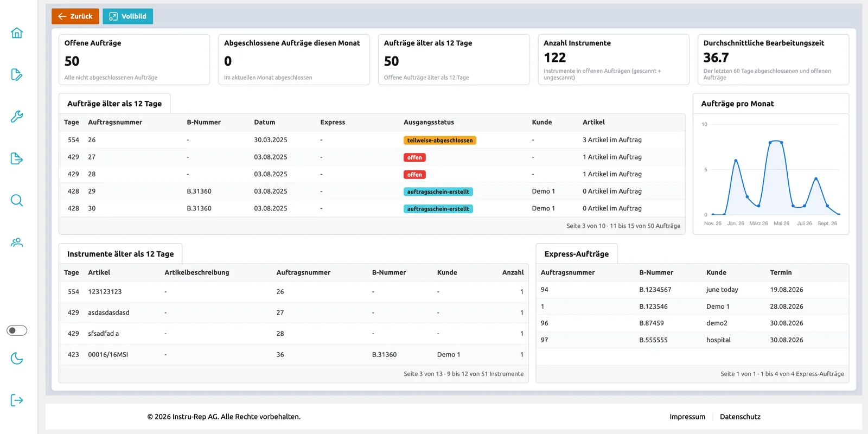Click the Abgeschlossene Aufträge diesen Monat card

pos(294,60)
